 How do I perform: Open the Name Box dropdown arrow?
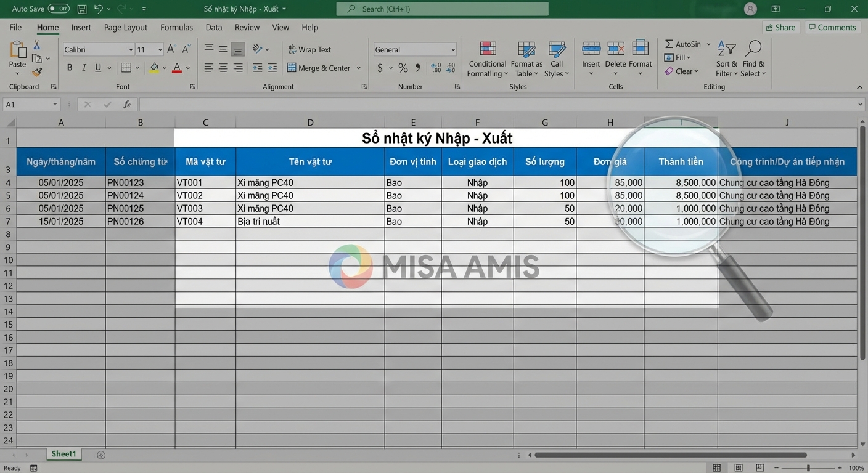tap(55, 105)
